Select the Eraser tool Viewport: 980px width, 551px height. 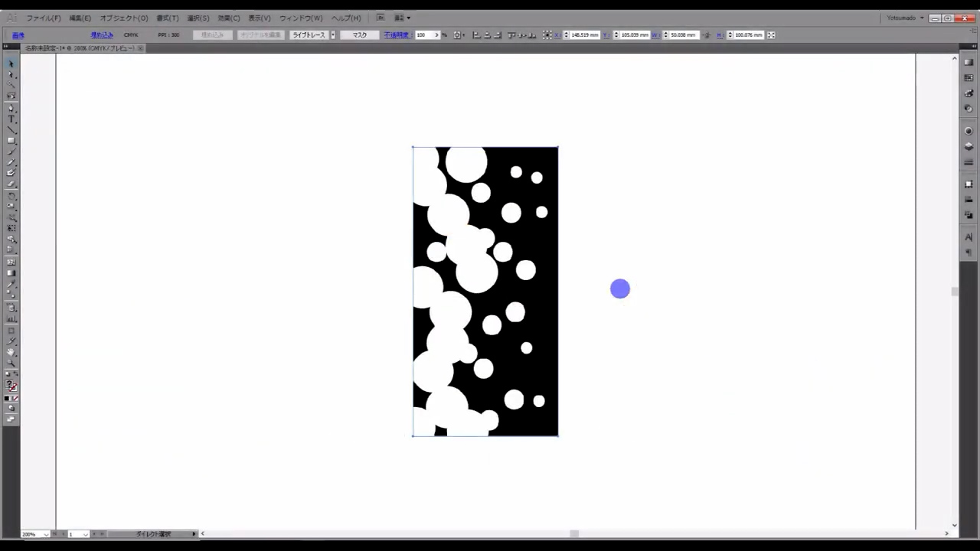(x=11, y=184)
